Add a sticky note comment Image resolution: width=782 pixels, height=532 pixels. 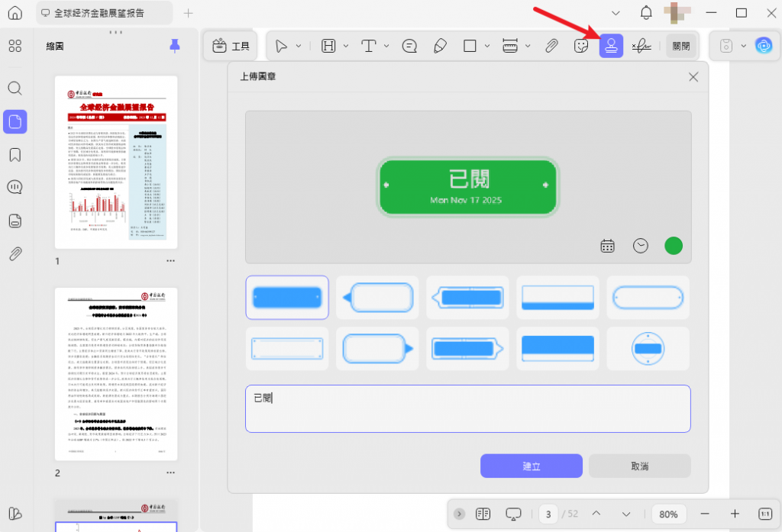409,46
